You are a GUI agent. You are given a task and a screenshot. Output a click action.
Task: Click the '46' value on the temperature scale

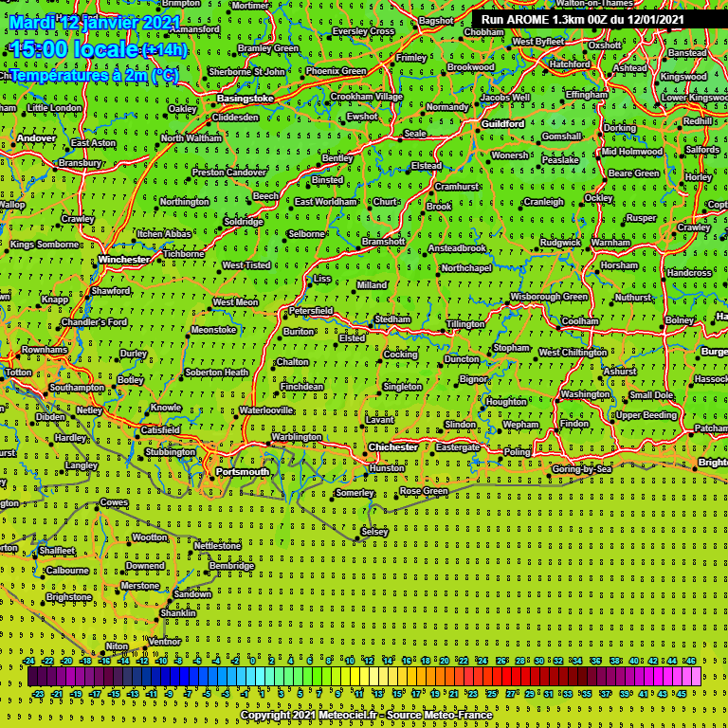coord(691,661)
